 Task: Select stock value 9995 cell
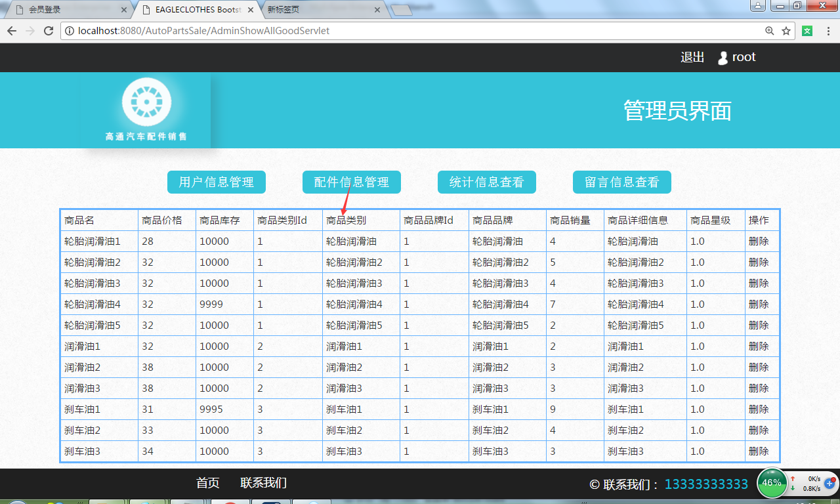(x=224, y=409)
